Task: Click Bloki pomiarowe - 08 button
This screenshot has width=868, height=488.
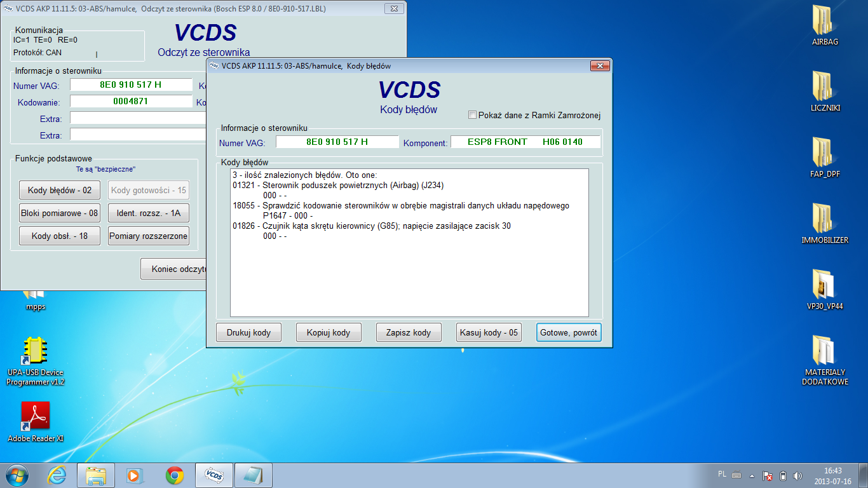Action: click(x=60, y=213)
